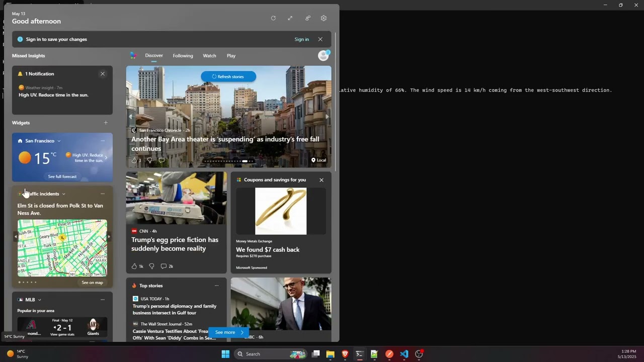Open the 'High UV. Reduce time in the sun.' notification

pyautogui.click(x=53, y=95)
